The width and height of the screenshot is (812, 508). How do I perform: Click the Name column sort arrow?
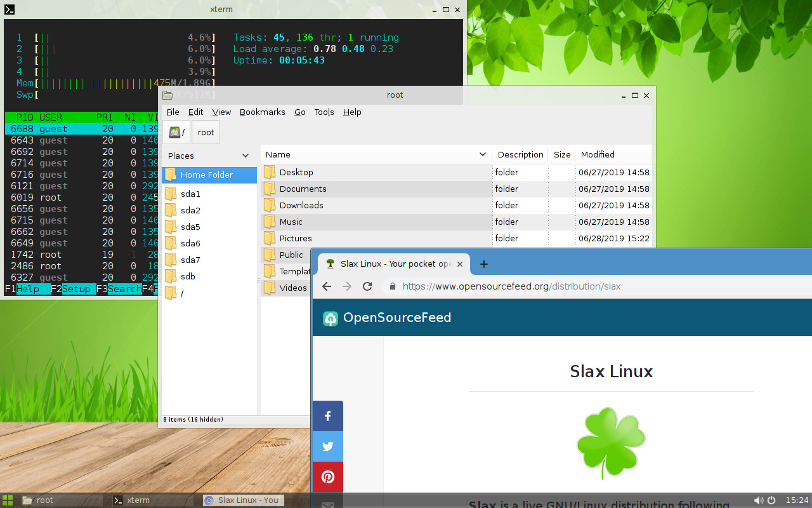click(483, 154)
